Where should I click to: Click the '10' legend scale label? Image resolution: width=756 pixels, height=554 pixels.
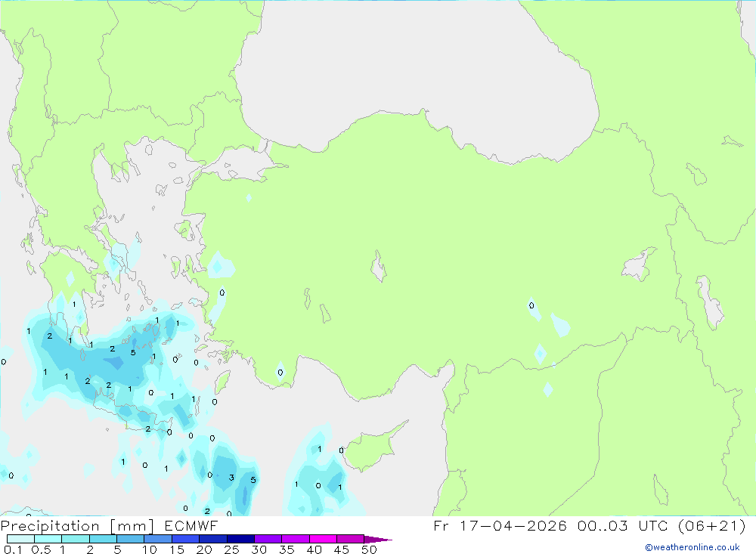pos(150,549)
